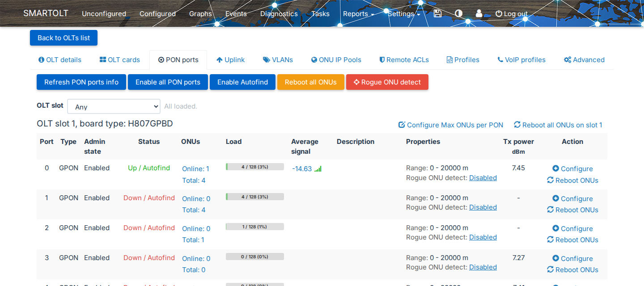Click Disabled rogue detect link for port 0
Image resolution: width=644 pixels, height=286 pixels.
coord(483,178)
